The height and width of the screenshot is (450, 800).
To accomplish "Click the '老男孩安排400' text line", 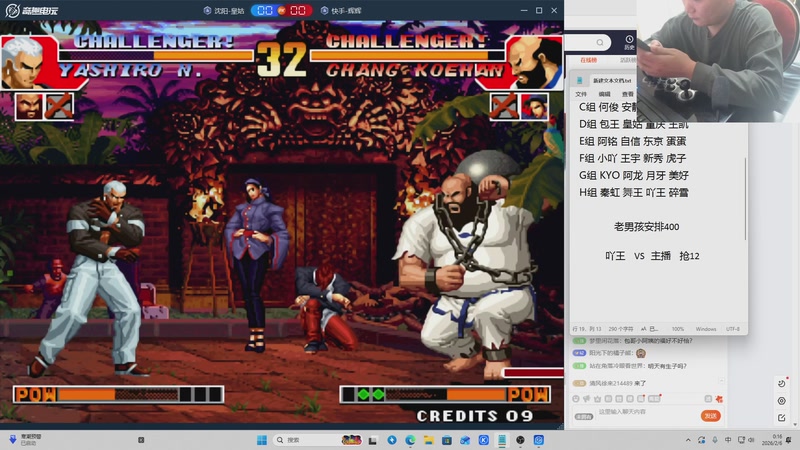I will [x=646, y=227].
